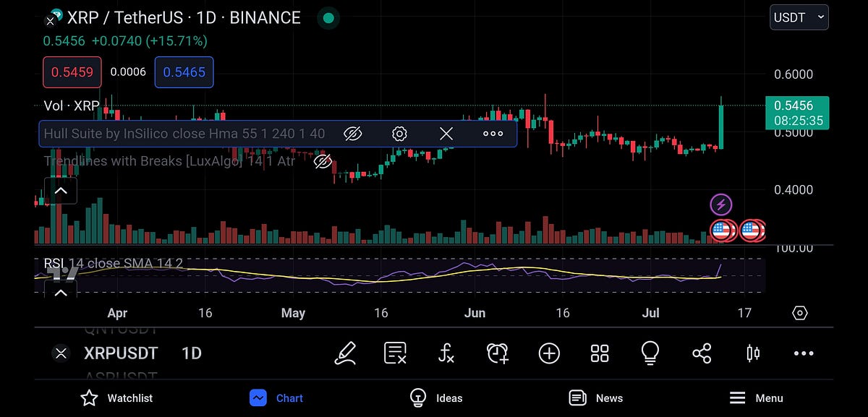
Task: Open Hull Suite settings gear
Action: (399, 133)
